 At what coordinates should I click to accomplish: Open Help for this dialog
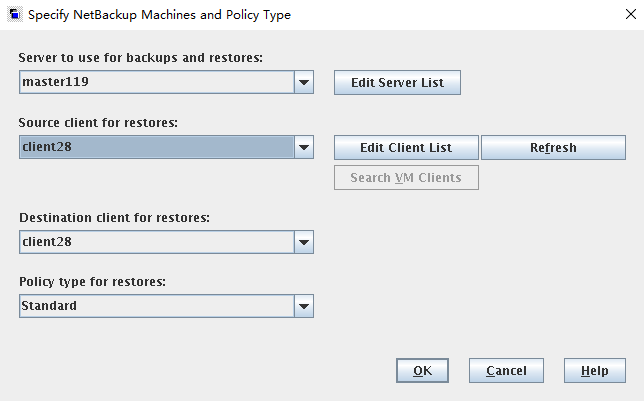pyautogui.click(x=594, y=371)
